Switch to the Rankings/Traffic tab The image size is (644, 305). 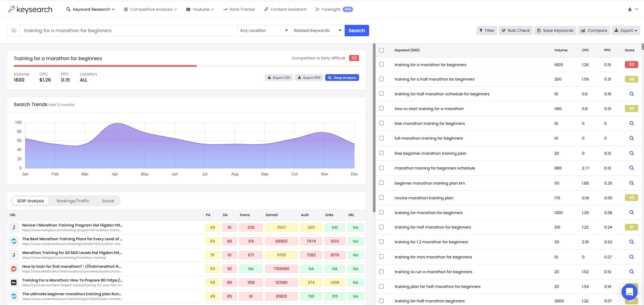pyautogui.click(x=72, y=201)
